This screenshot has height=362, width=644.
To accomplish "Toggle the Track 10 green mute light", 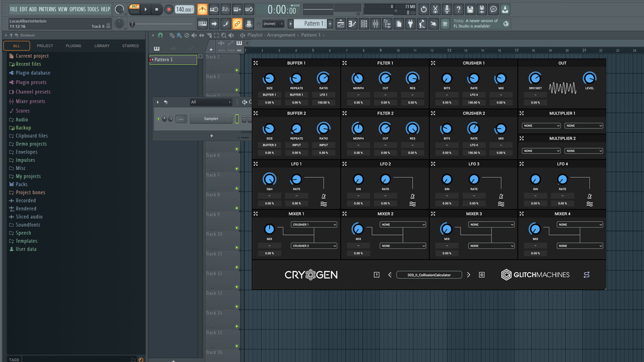I will (237, 247).
